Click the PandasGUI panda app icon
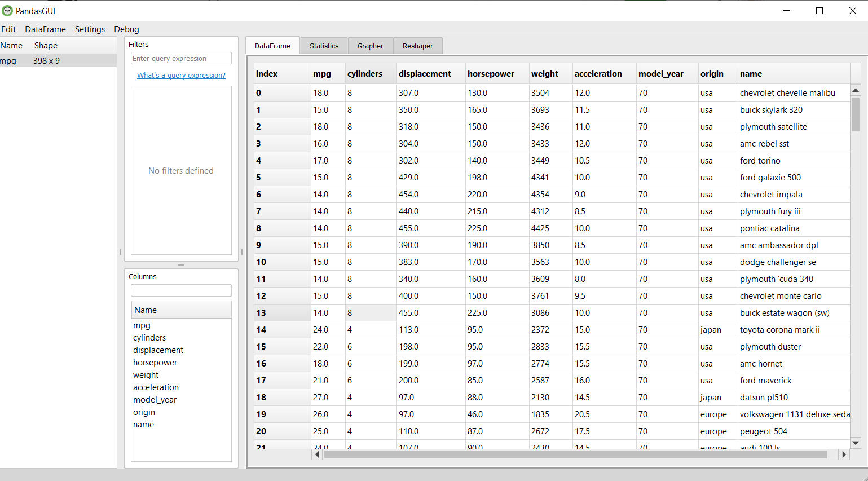The height and width of the screenshot is (481, 868). [x=7, y=11]
